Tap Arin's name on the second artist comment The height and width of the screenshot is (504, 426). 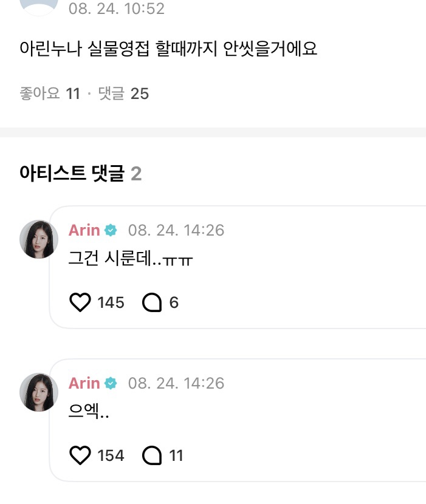pos(84,383)
